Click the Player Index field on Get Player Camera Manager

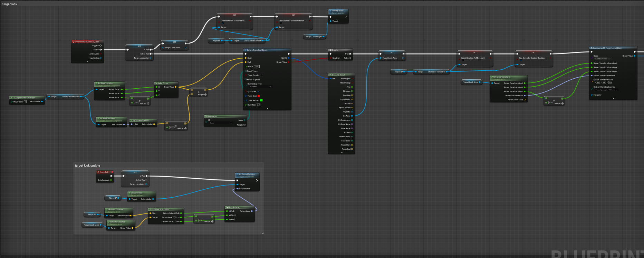25,102
